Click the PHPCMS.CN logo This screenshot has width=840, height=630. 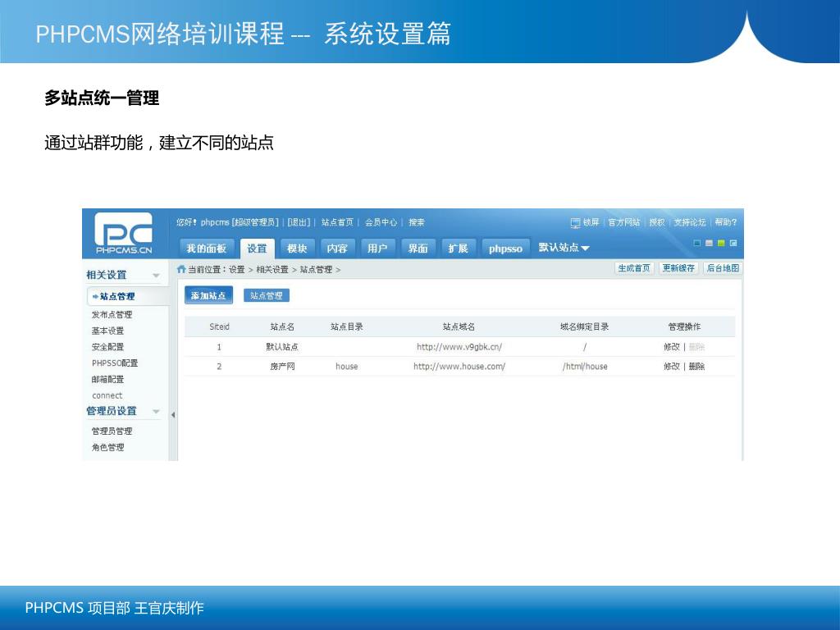124,234
